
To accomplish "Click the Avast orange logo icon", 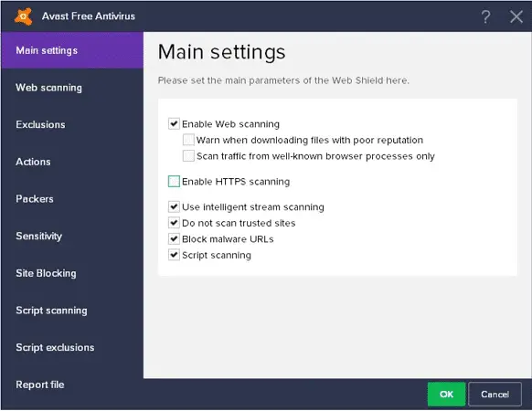I will (x=24, y=16).
